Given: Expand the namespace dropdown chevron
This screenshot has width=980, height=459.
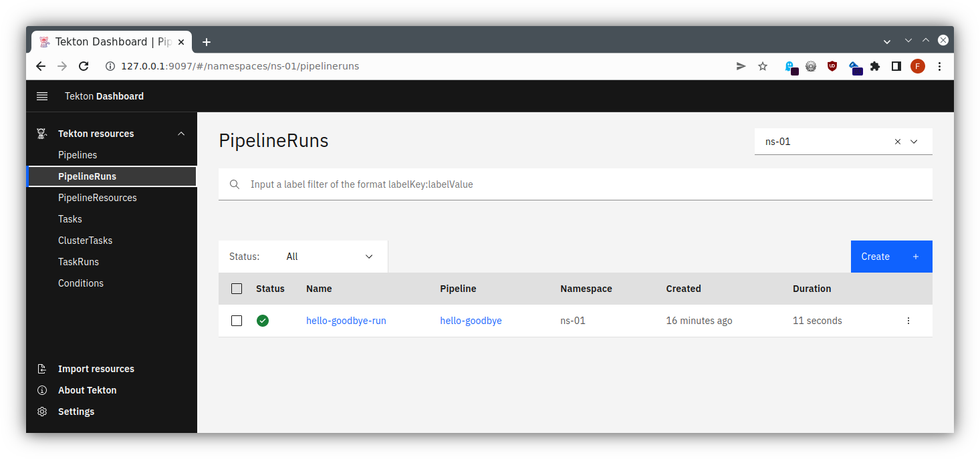Looking at the screenshot, I should [x=914, y=142].
